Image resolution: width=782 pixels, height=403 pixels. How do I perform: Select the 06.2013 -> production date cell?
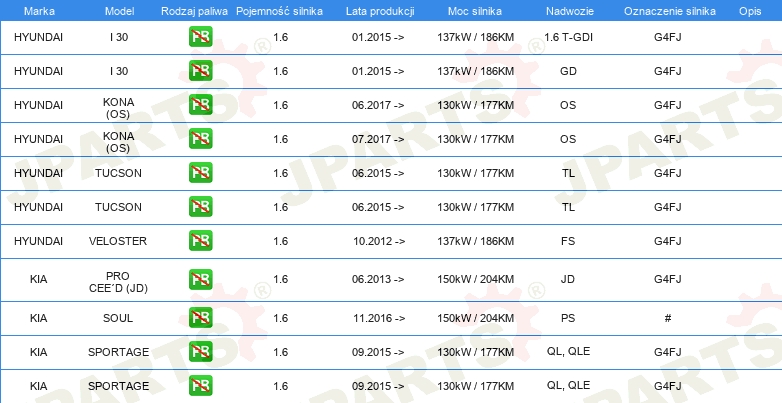click(378, 279)
